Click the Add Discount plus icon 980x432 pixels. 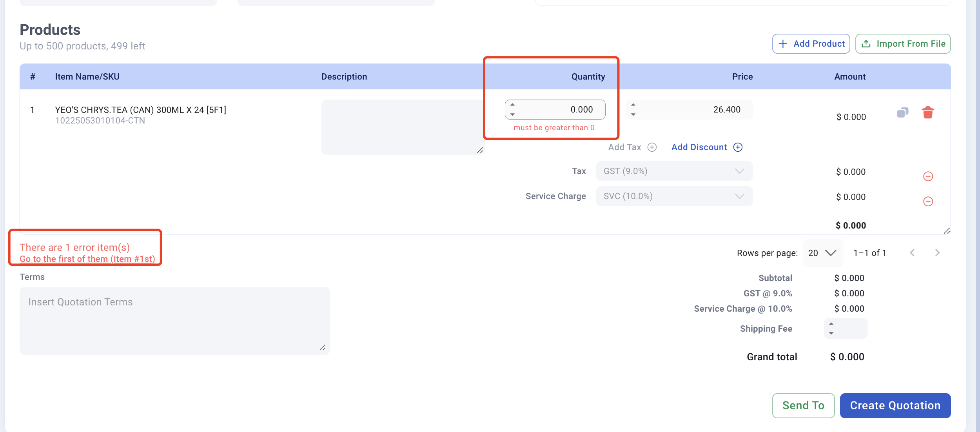click(738, 147)
